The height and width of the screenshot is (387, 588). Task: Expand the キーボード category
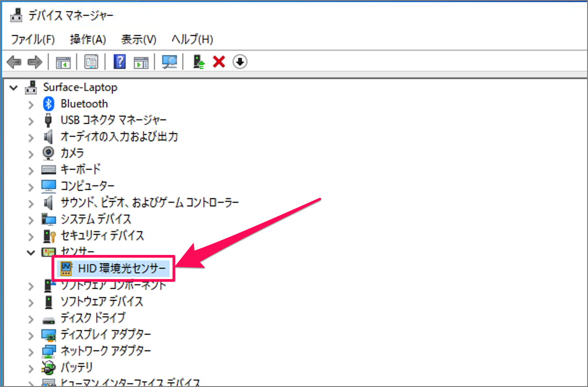pyautogui.click(x=31, y=171)
